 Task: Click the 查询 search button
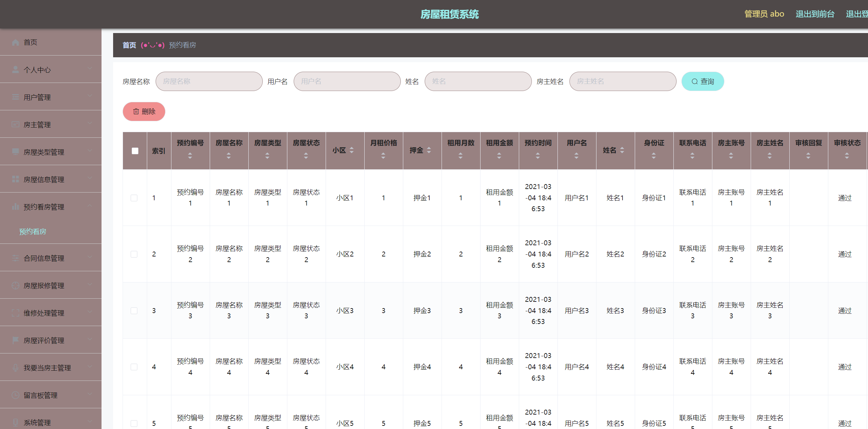point(703,82)
